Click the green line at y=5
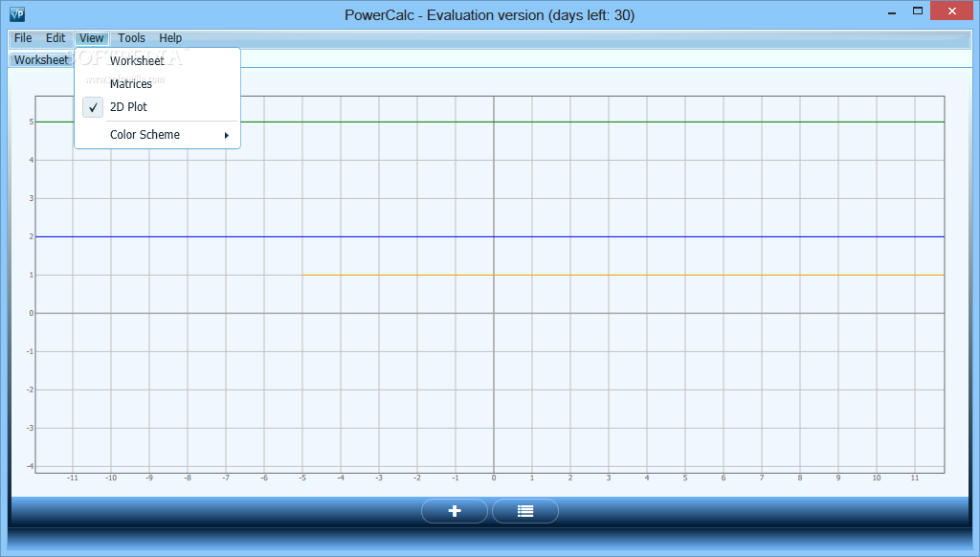Viewport: 980px width, 557px height. tap(593, 122)
